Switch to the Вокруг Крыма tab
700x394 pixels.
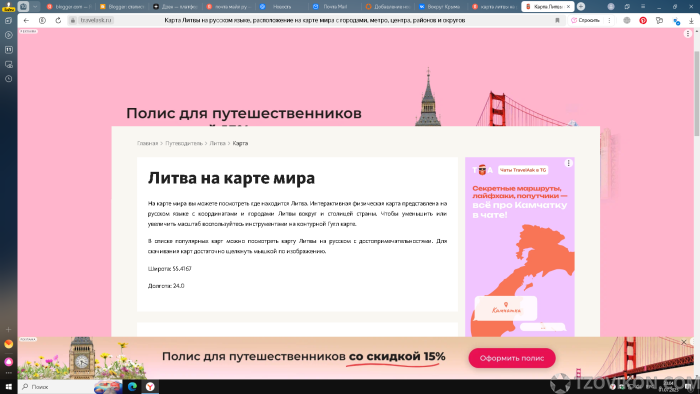pos(440,6)
